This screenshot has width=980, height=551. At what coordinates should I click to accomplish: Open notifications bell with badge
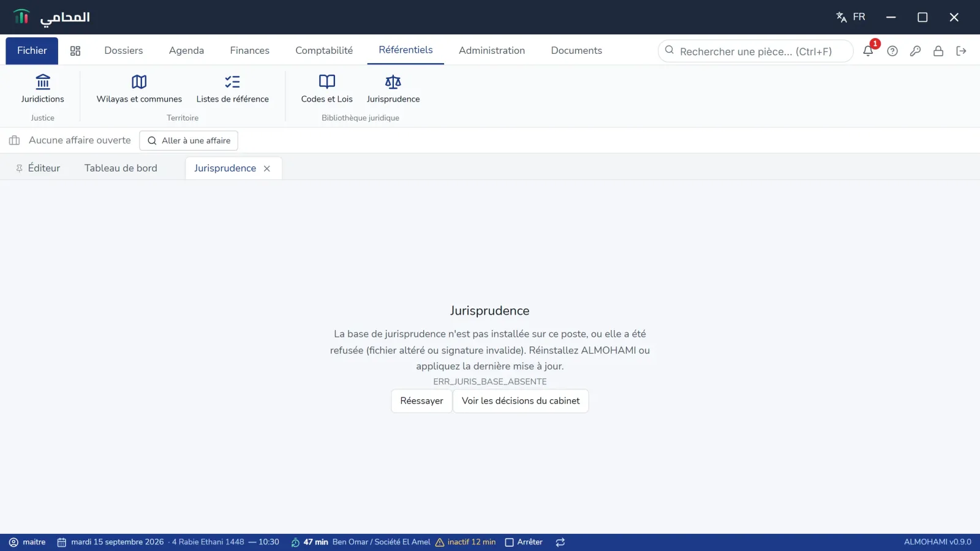click(x=869, y=51)
